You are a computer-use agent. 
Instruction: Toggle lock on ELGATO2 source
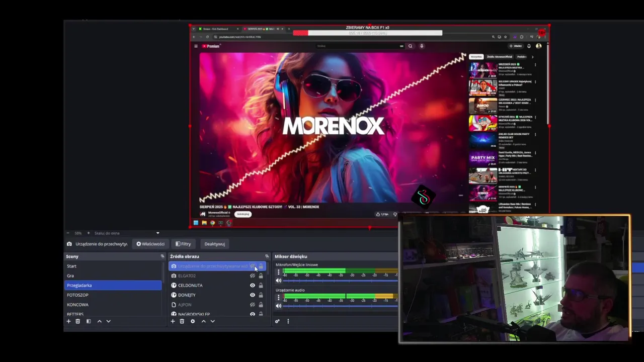click(x=261, y=276)
